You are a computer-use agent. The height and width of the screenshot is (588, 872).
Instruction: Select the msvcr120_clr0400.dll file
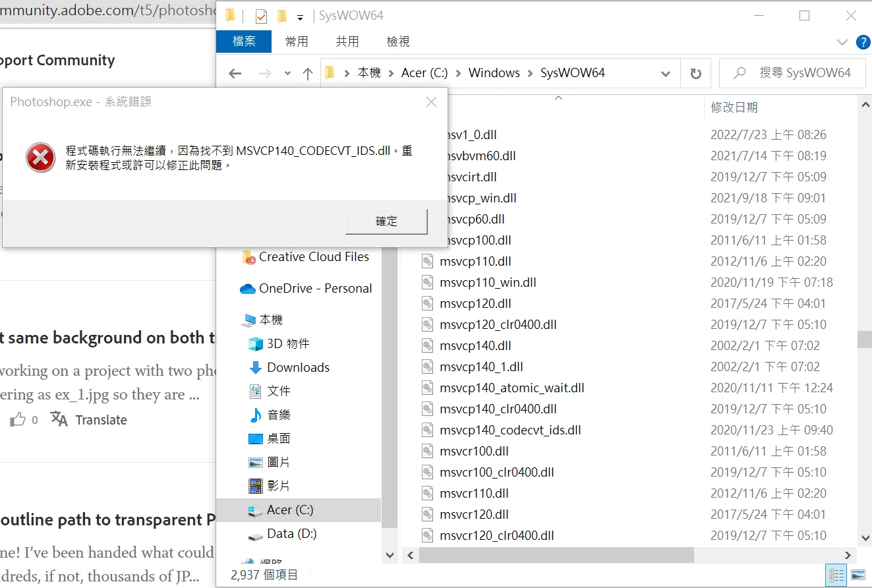(496, 536)
